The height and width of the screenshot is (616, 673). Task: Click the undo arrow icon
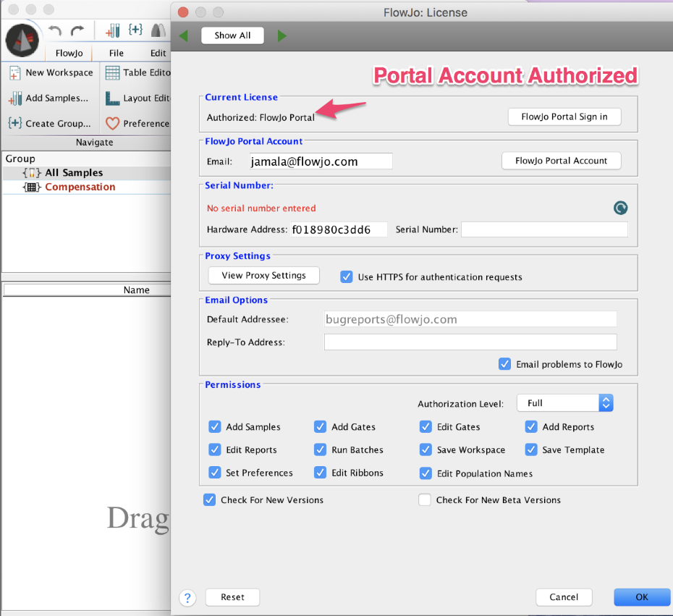pyautogui.click(x=54, y=30)
